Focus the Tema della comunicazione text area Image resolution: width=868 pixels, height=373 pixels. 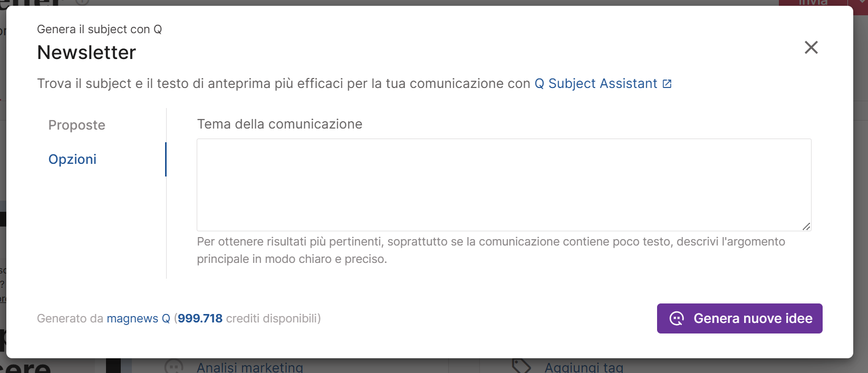[x=504, y=185]
